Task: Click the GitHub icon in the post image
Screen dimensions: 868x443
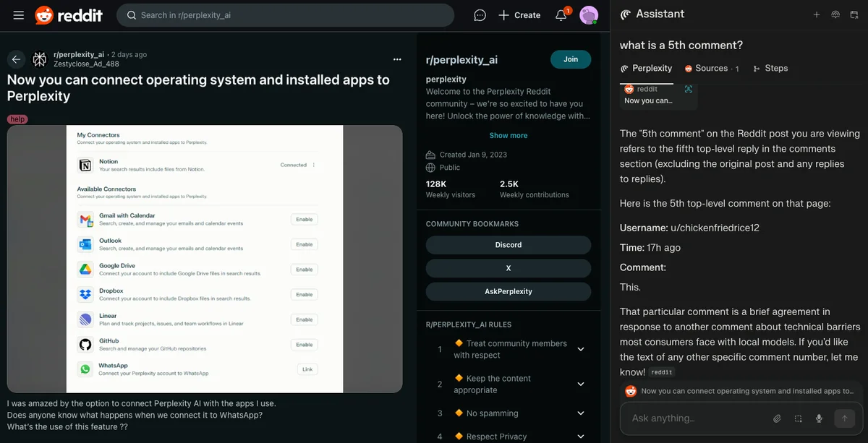Action: tap(85, 345)
